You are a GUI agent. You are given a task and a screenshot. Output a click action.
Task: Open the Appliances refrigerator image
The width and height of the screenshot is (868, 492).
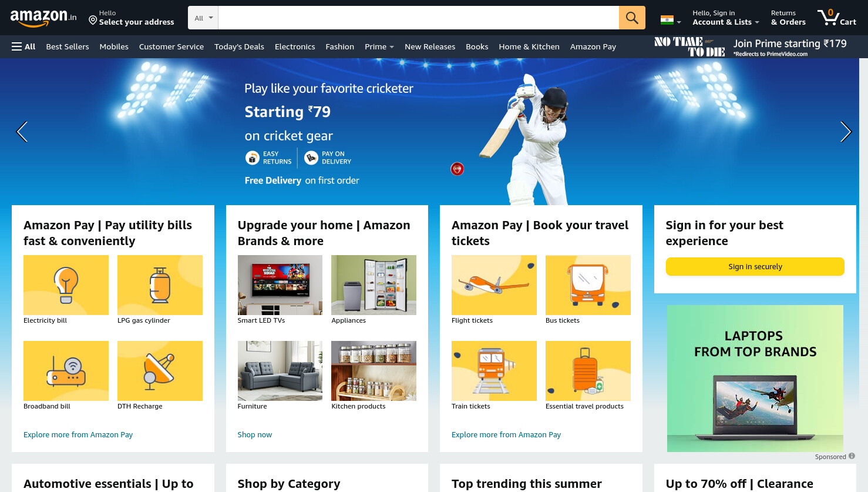coord(374,285)
